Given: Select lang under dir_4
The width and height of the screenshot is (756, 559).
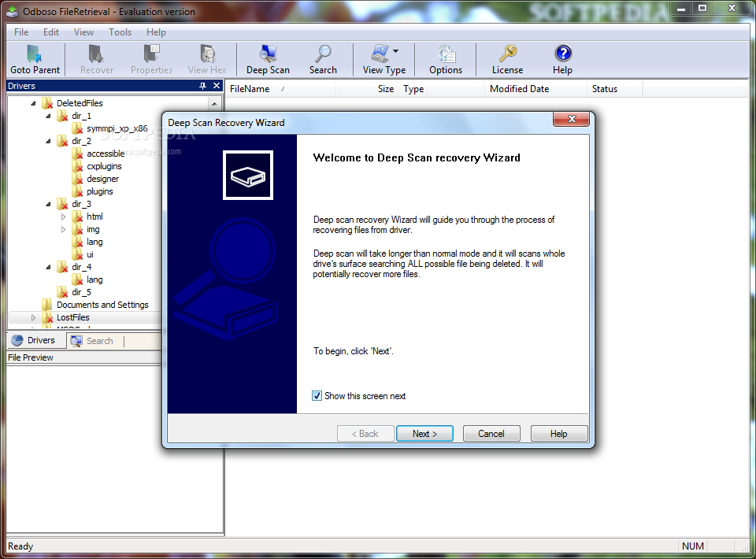Looking at the screenshot, I should tap(94, 279).
